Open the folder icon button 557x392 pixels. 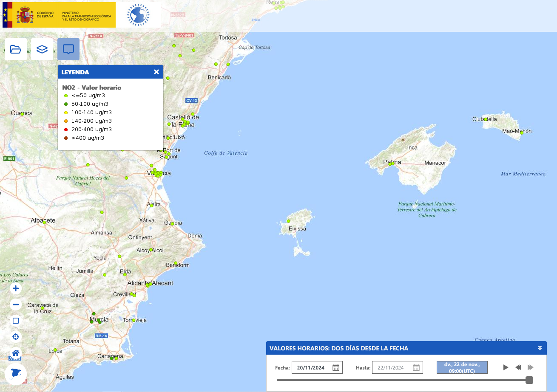[x=16, y=49]
